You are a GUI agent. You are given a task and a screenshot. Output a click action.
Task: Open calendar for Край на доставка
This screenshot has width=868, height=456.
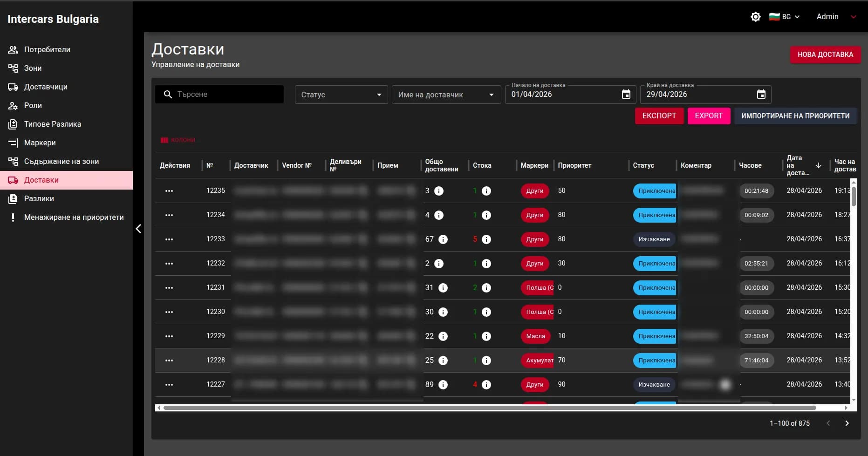(761, 95)
